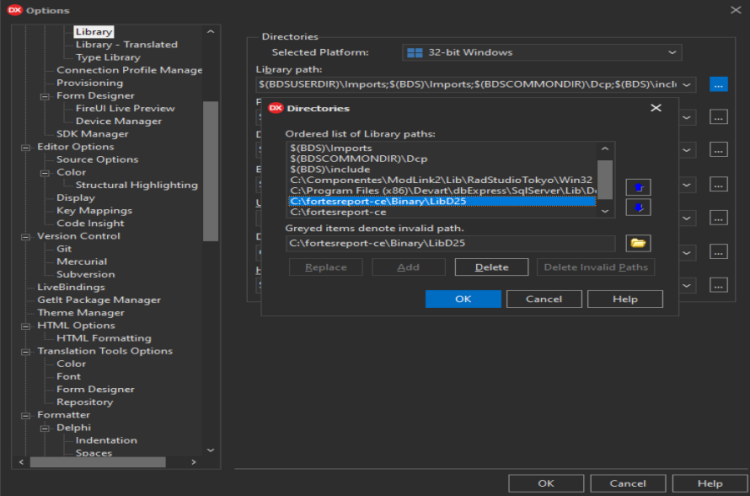Screen dimensions: 750x496
Task: Cancel the Directories dialog
Action: (x=544, y=299)
